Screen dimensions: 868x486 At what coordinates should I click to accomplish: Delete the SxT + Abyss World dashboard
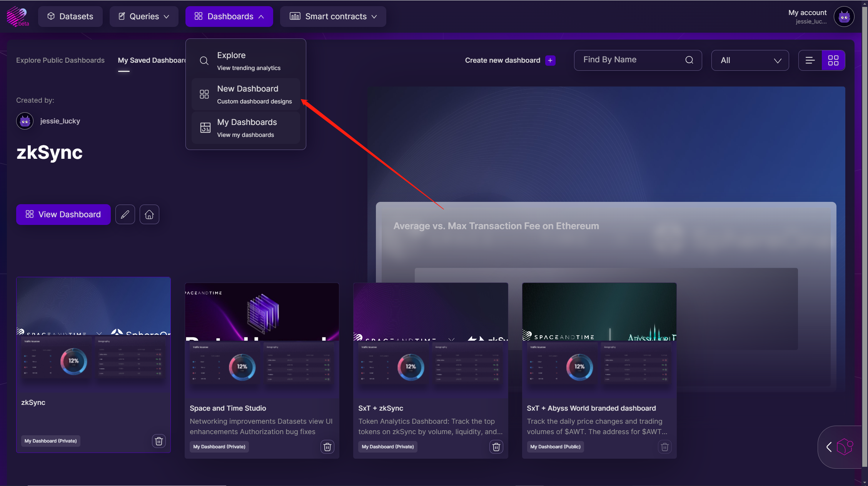tap(665, 447)
